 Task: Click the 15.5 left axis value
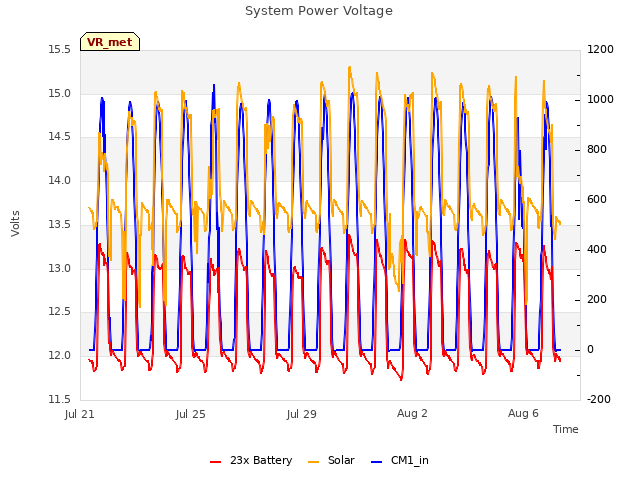(x=60, y=50)
